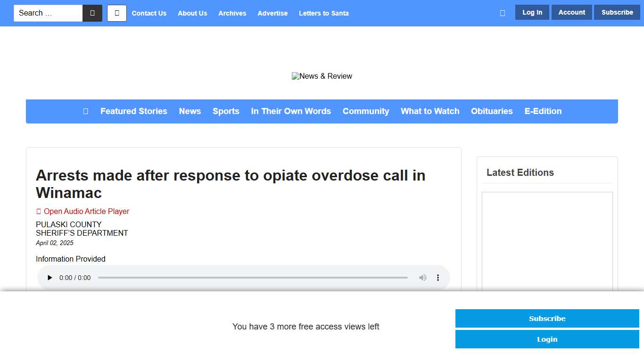644x362 pixels.
Task: Open the Sports section
Action: 226,111
